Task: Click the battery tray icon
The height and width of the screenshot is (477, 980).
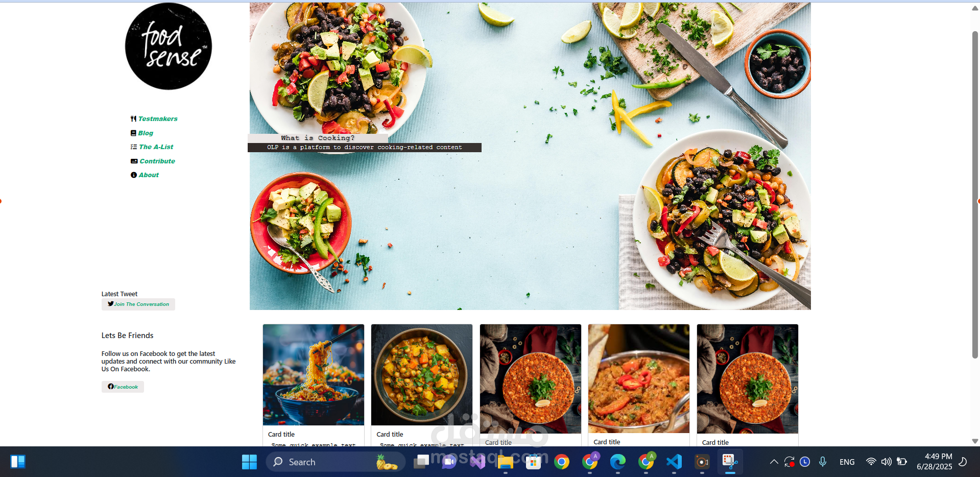Action: (902, 462)
